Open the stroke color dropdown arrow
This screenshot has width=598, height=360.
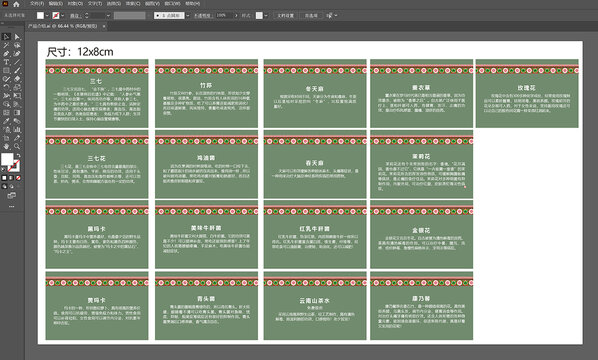click(63, 16)
